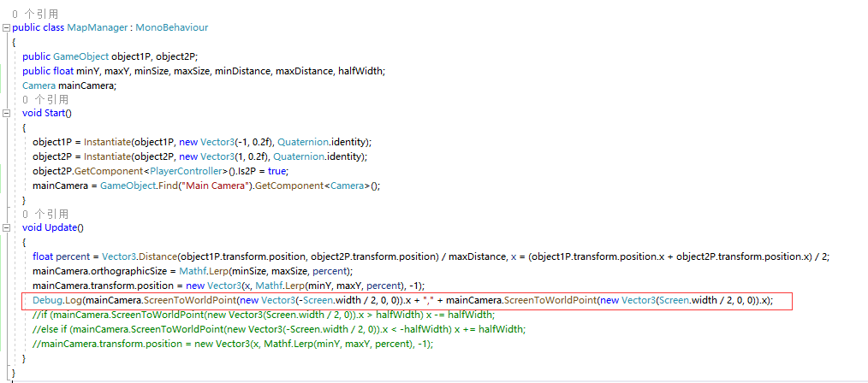Click the MapManager class name

(98, 27)
